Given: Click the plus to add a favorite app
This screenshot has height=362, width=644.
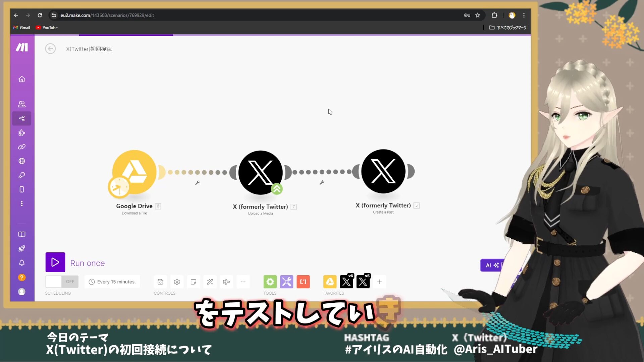Looking at the screenshot, I should [380, 282].
